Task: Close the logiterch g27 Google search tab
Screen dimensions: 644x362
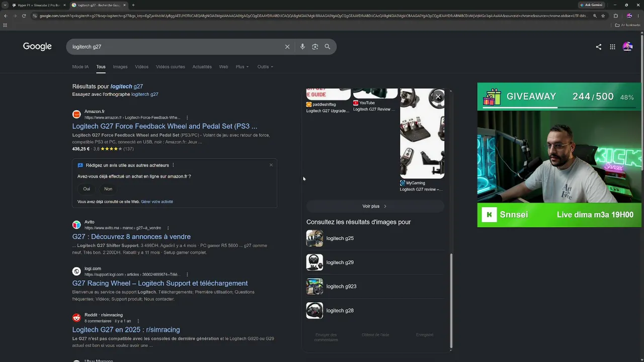Action: click(124, 5)
